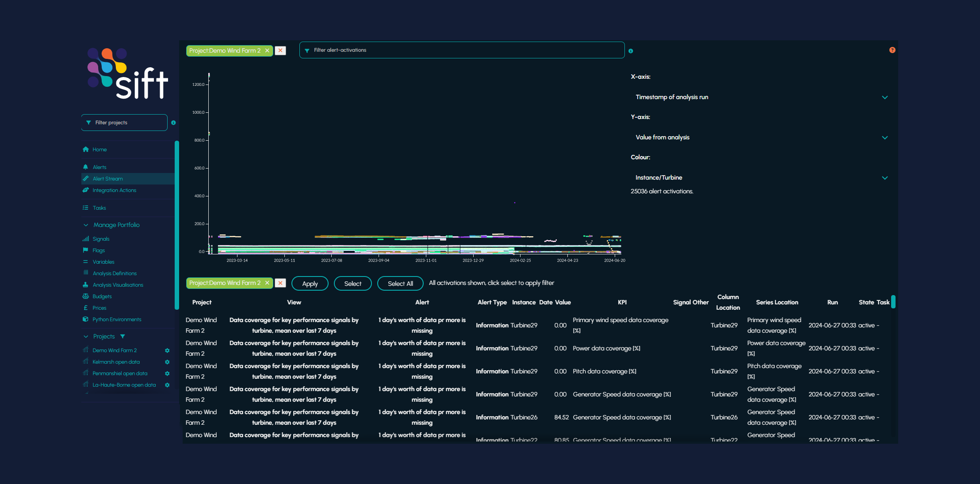The width and height of the screenshot is (980, 484).
Task: Click Power data coverage [%] KPI cell
Action: 606,348
